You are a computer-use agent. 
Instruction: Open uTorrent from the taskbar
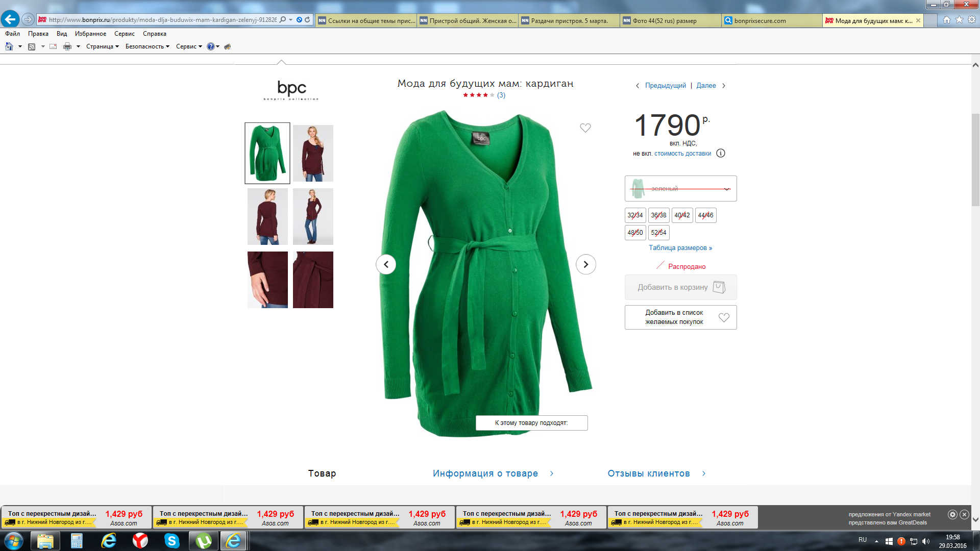click(x=203, y=541)
